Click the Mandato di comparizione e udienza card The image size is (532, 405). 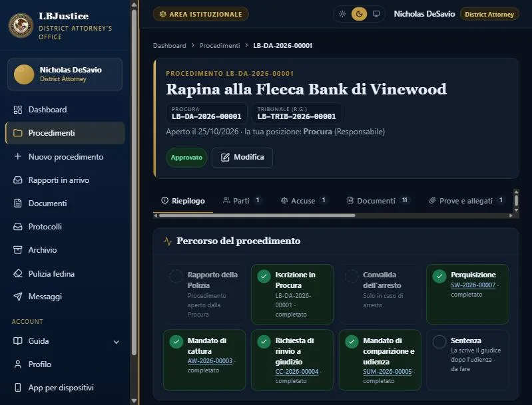click(x=380, y=360)
